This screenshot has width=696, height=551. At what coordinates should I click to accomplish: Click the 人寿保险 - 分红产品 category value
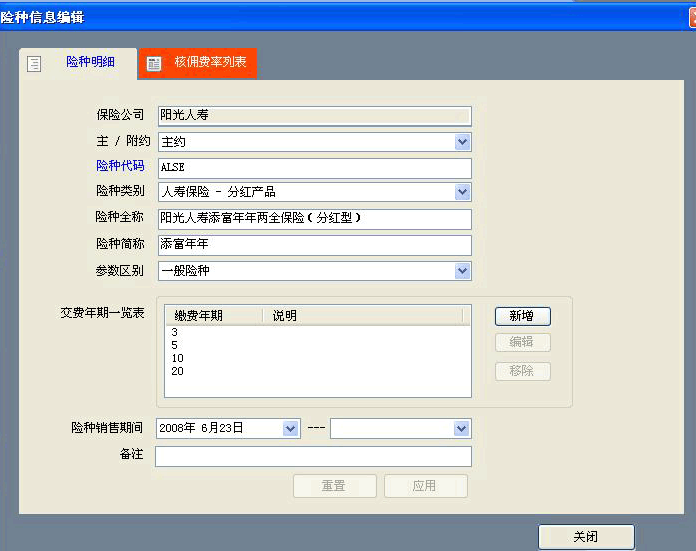pyautogui.click(x=218, y=192)
